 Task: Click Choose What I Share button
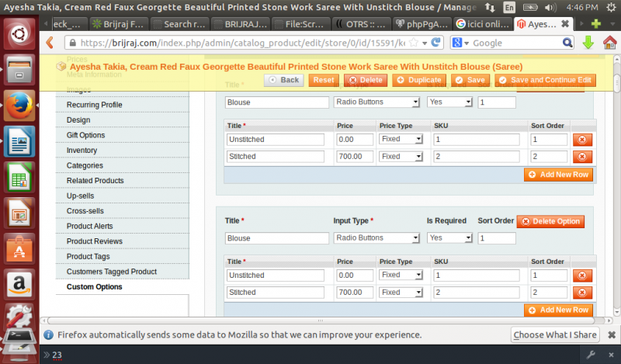pos(555,335)
